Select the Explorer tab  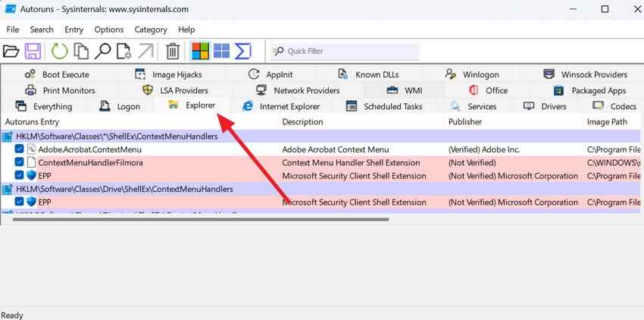[192, 105]
